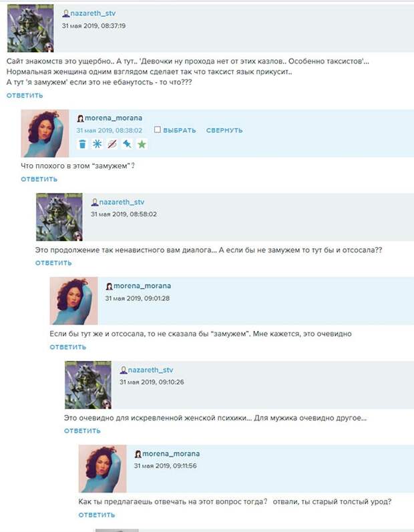Screen dimensions: 414x532
Task: Click user icon beside first morena_morana name
Action: point(80,118)
